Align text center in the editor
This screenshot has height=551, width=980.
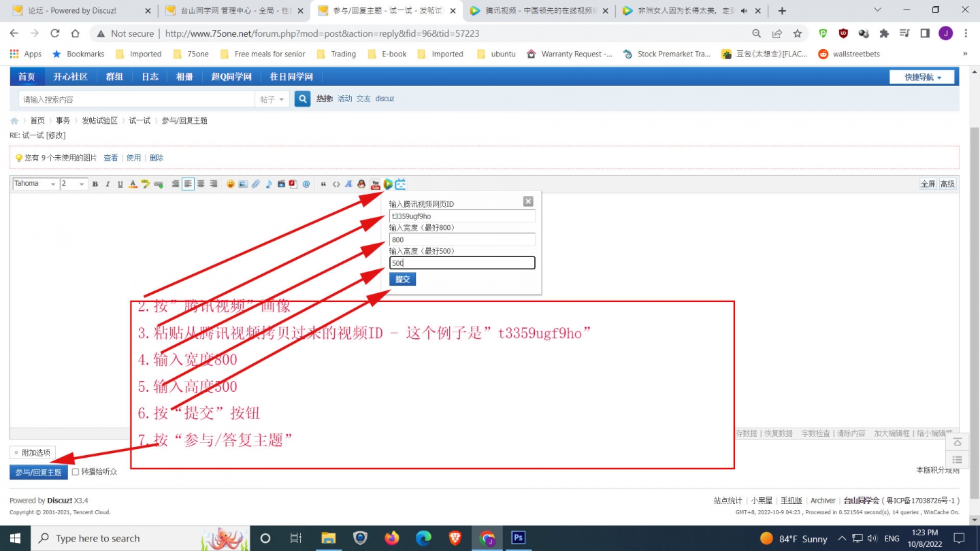[201, 184]
